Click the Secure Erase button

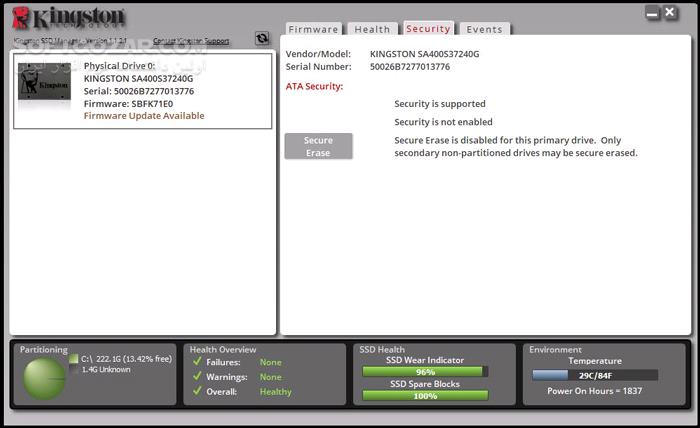click(318, 146)
